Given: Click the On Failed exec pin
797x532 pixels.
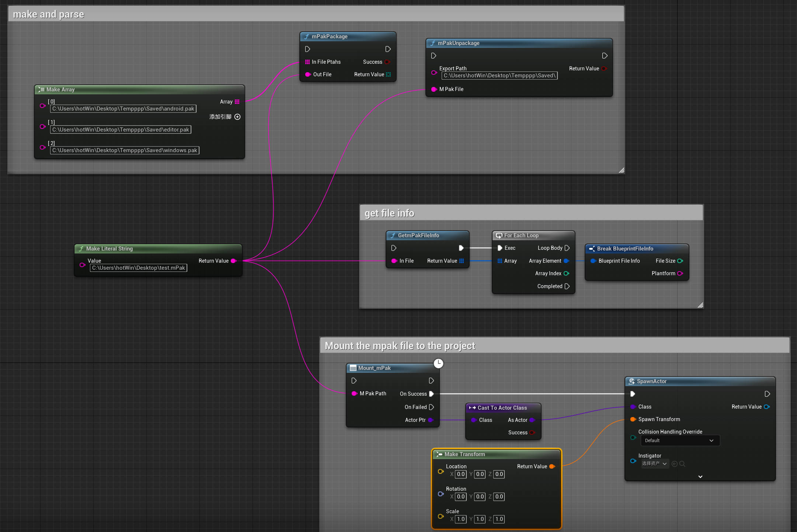Looking at the screenshot, I should point(431,407).
